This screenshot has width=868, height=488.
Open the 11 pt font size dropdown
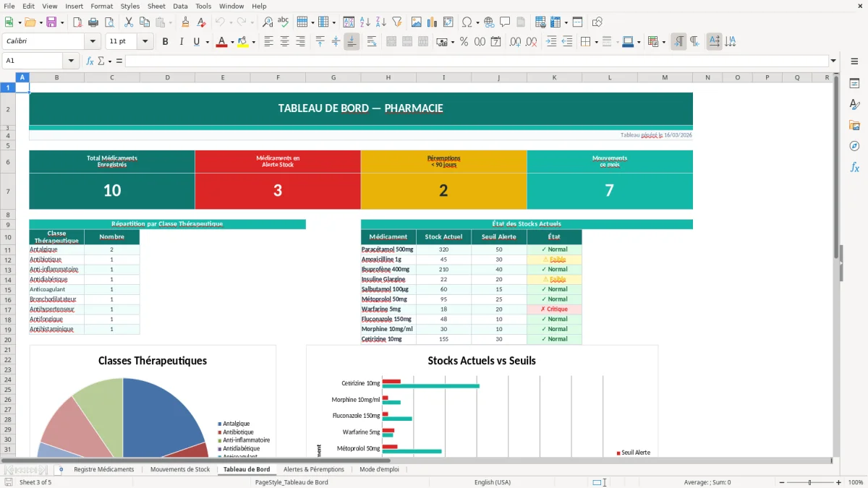click(x=145, y=42)
